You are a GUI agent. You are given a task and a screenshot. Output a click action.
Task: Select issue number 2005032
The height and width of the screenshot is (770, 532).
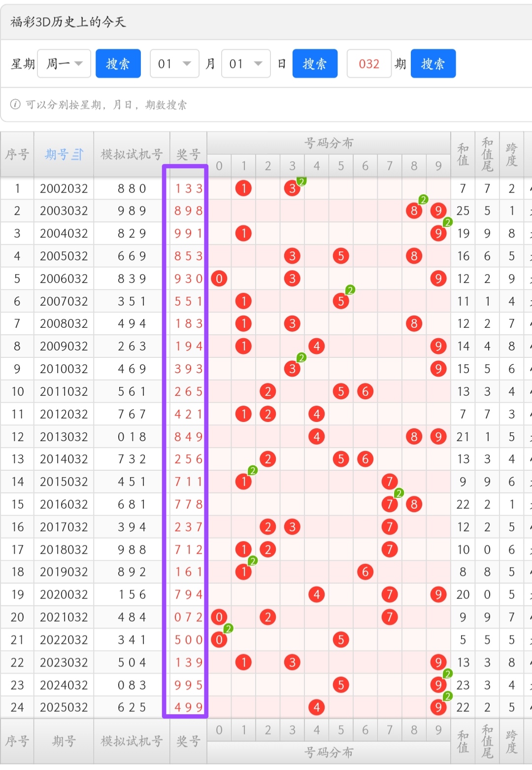64,256
